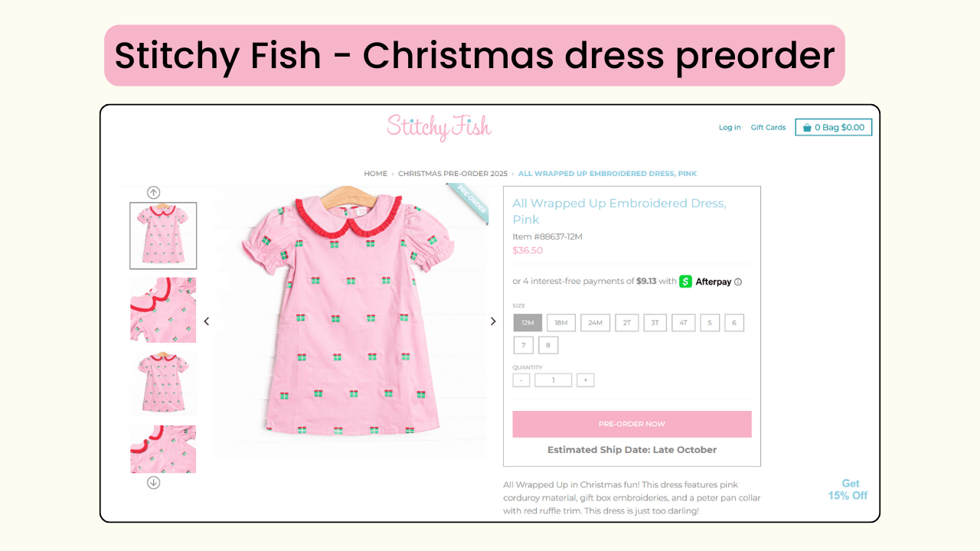The width and height of the screenshot is (980, 551).
Task: Open the Log in link
Action: tap(730, 128)
